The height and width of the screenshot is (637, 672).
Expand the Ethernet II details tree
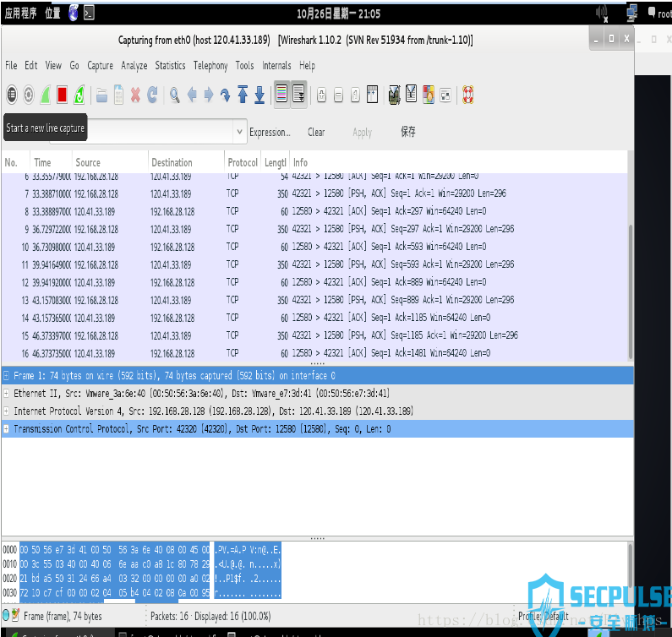[x=6, y=393]
